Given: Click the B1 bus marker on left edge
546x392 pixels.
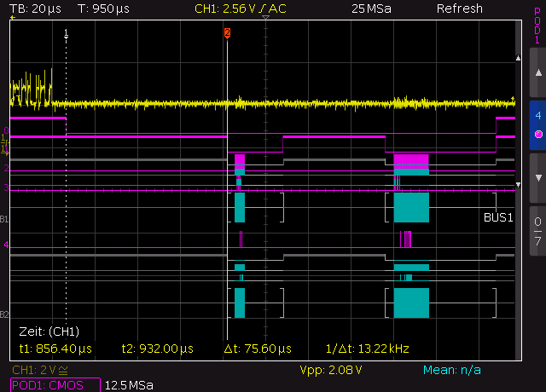Looking at the screenshot, I should click(5, 220).
